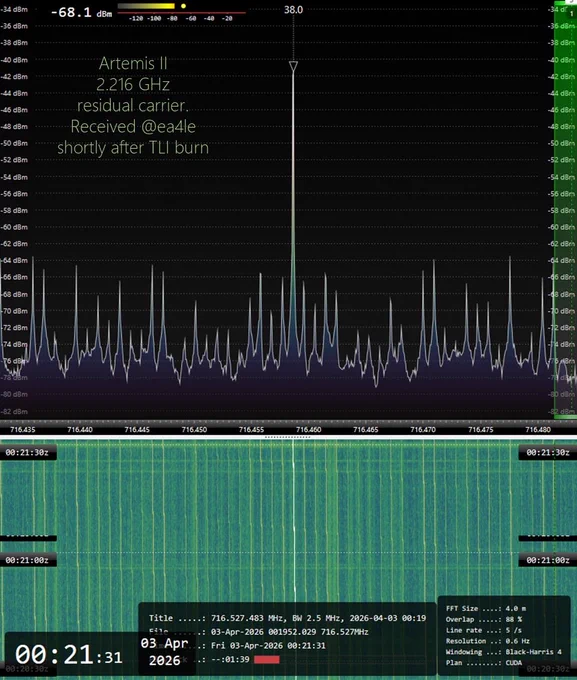This screenshot has height=680, width=577.
Task: Click the Windowing Black-Harris 4 entry
Action: [504, 652]
